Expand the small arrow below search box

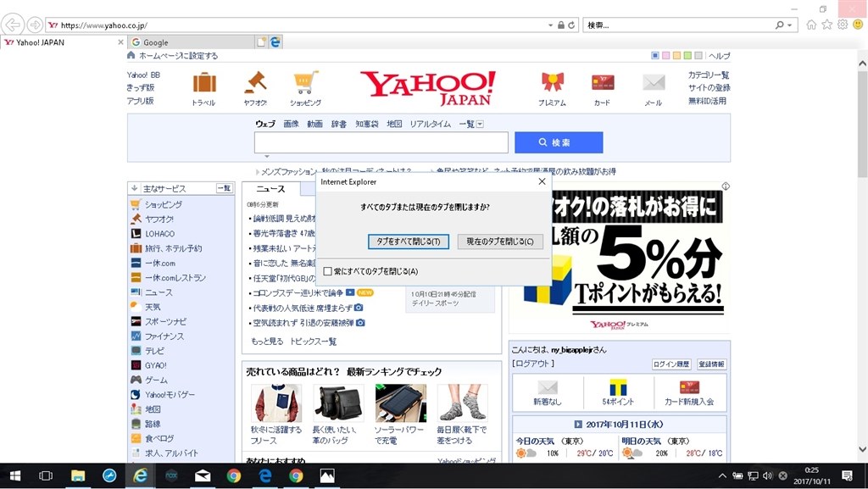[x=267, y=157]
